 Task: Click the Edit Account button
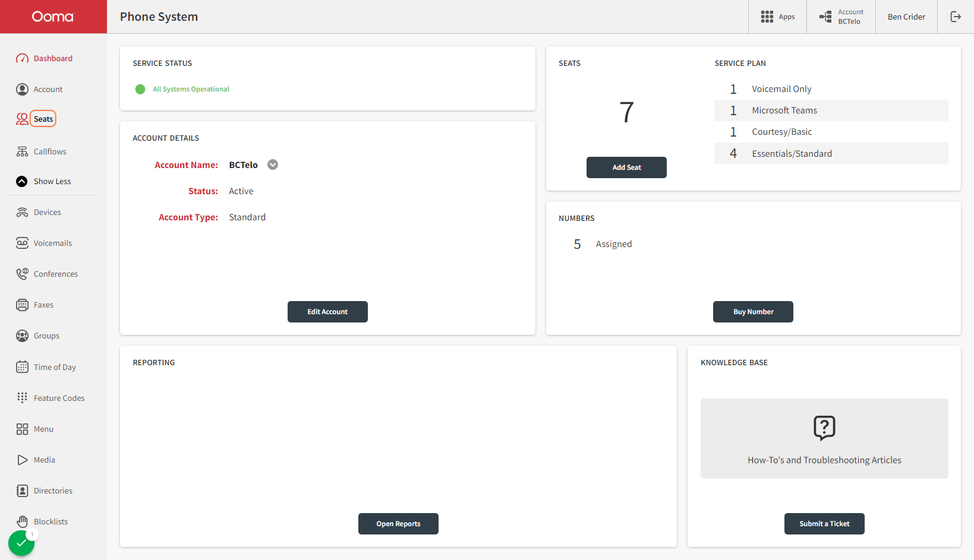coord(327,312)
